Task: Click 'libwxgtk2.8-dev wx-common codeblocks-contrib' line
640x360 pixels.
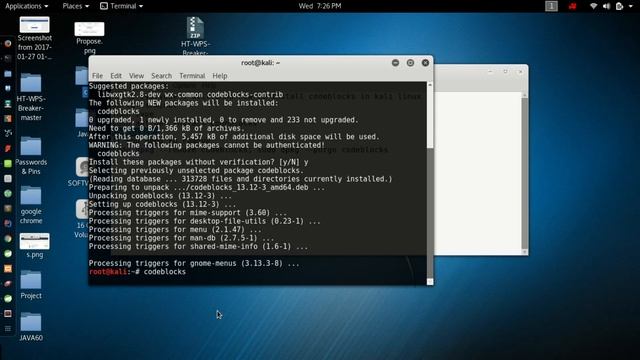Action: 190,95
